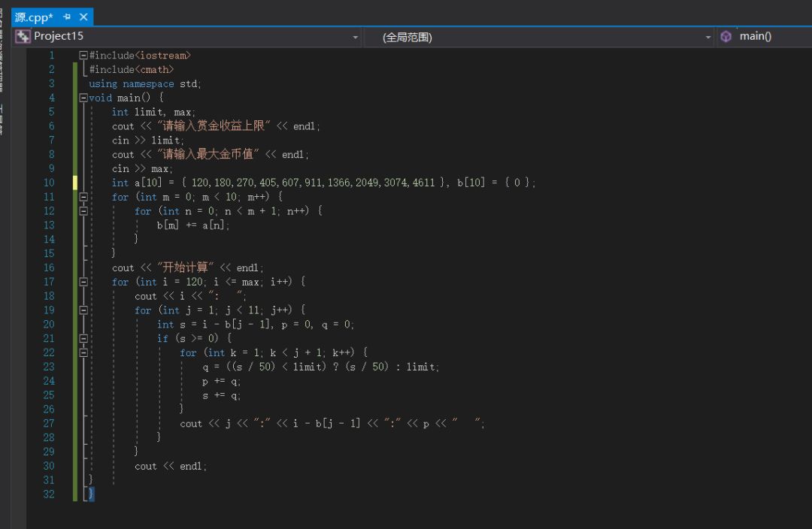Click the main() member cube icon
The width and height of the screenshot is (812, 529).
point(726,36)
